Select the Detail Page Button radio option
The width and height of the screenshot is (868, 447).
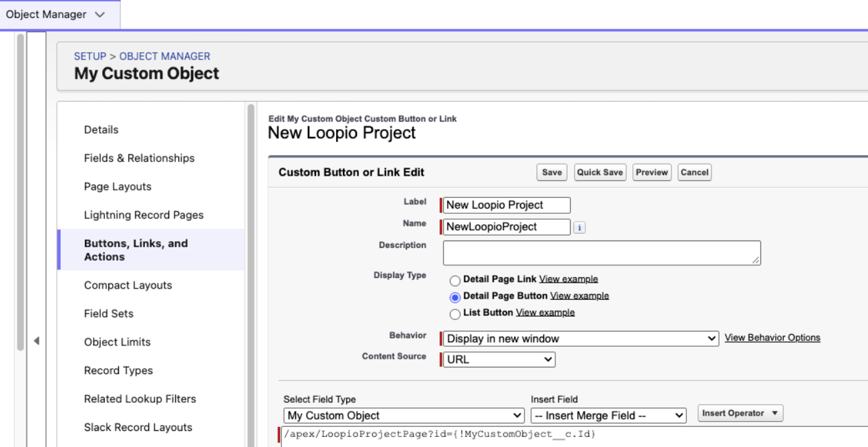(x=455, y=297)
